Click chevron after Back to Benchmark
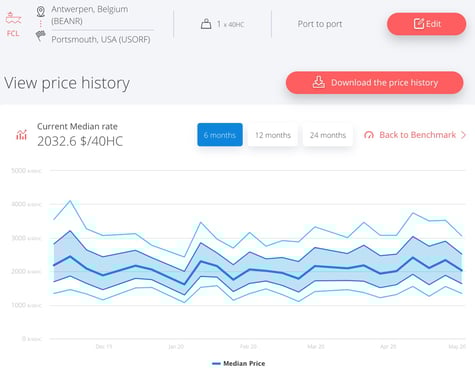Image resolution: width=475 pixels, height=376 pixels. click(463, 135)
